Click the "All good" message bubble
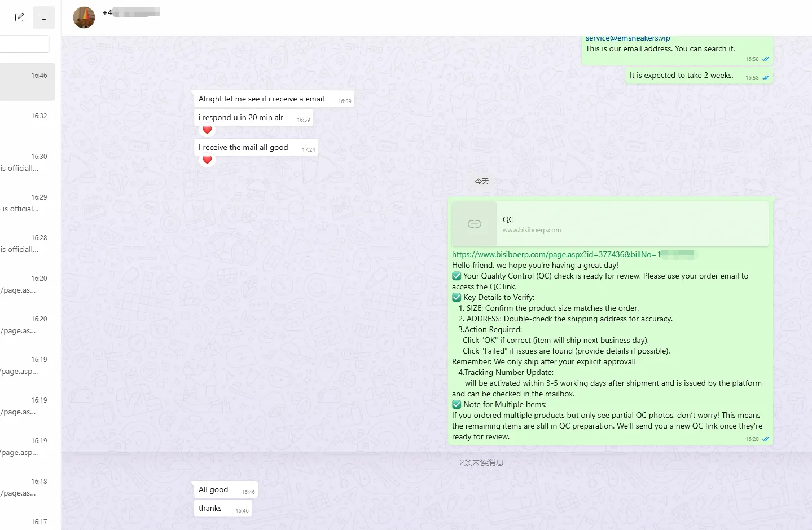Screen dimensions: 812x530 pos(213,490)
